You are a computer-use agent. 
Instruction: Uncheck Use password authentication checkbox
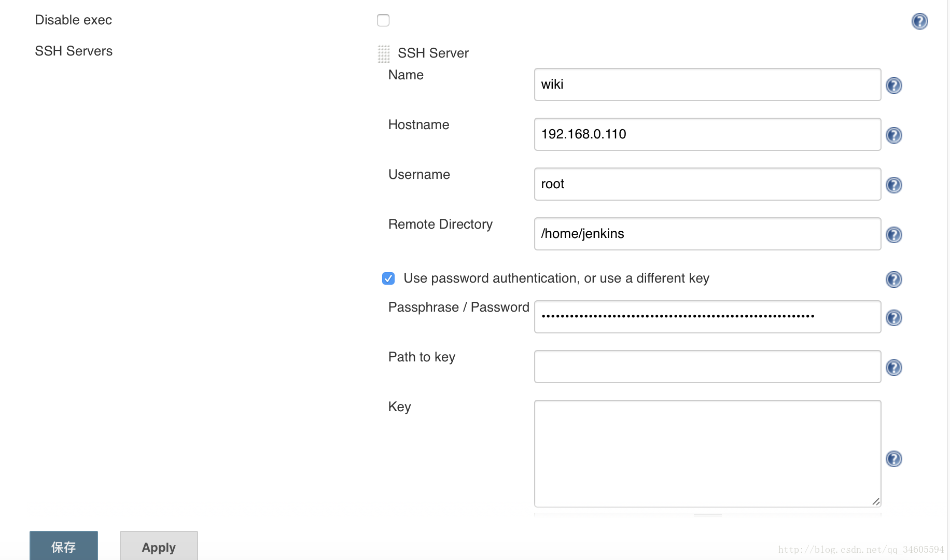(x=388, y=278)
